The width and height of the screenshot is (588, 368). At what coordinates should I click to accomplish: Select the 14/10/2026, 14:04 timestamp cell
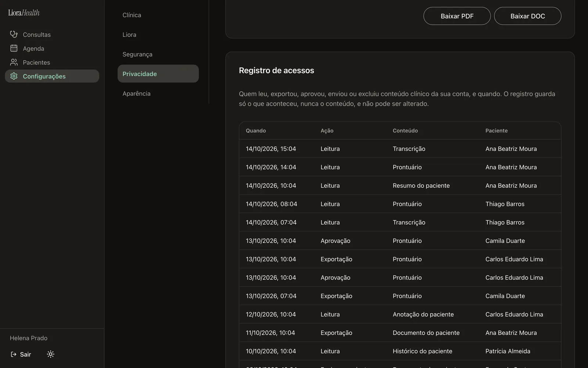pyautogui.click(x=271, y=167)
